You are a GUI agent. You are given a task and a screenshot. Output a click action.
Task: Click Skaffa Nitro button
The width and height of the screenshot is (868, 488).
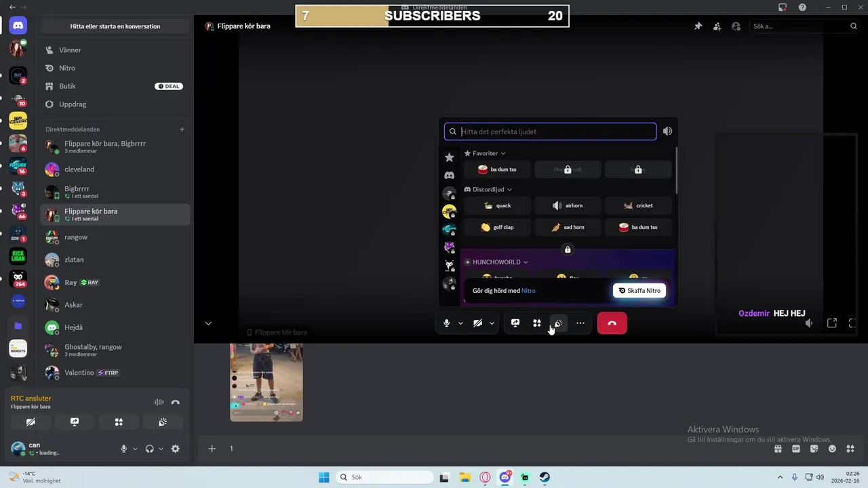tap(639, 291)
